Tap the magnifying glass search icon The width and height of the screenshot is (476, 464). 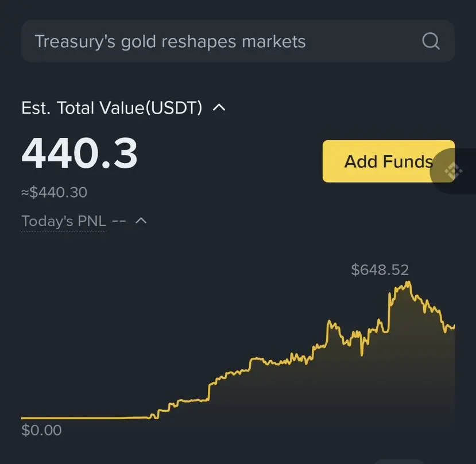click(431, 41)
